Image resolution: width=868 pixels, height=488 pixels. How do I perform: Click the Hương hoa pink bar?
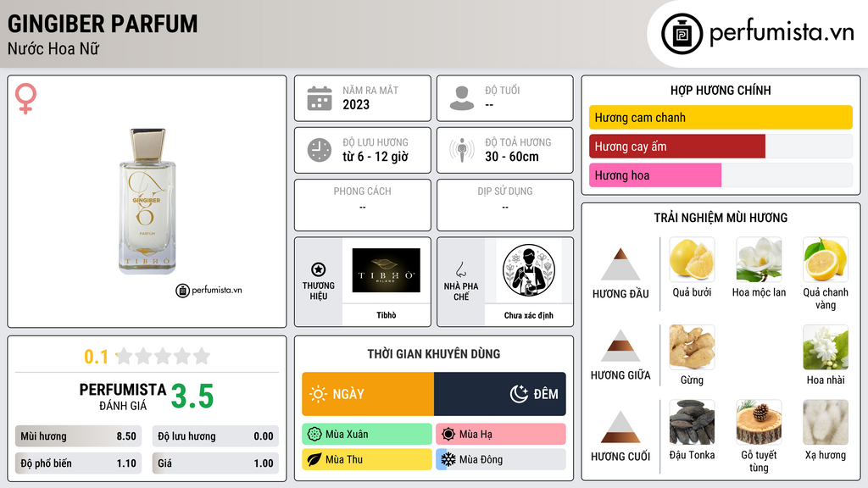pos(655,175)
